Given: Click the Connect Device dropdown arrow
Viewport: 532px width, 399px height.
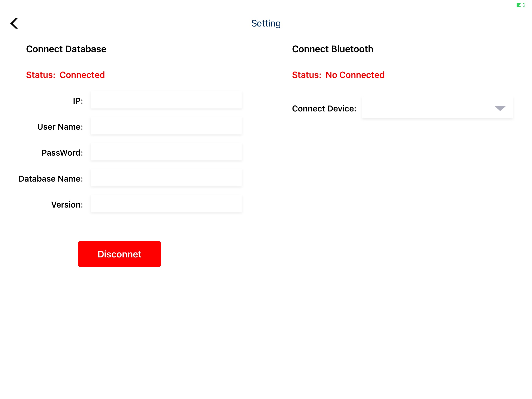Looking at the screenshot, I should 500,108.
